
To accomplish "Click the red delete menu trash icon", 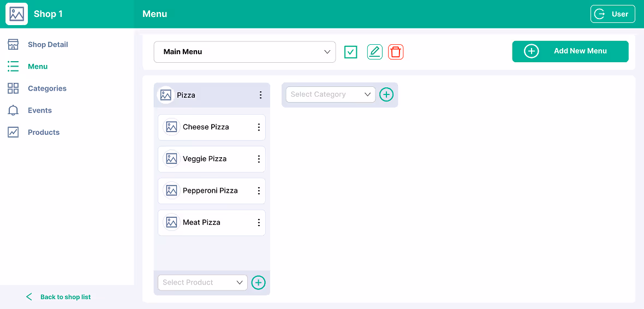I will point(396,52).
